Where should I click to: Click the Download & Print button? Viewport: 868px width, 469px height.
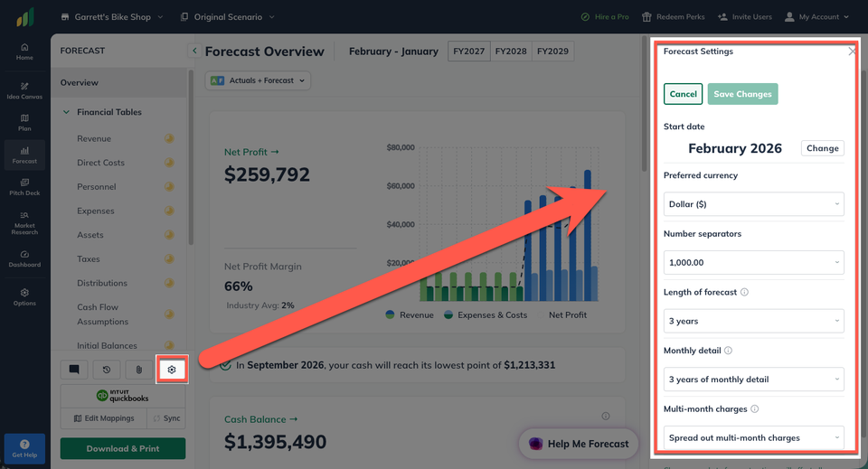point(123,448)
